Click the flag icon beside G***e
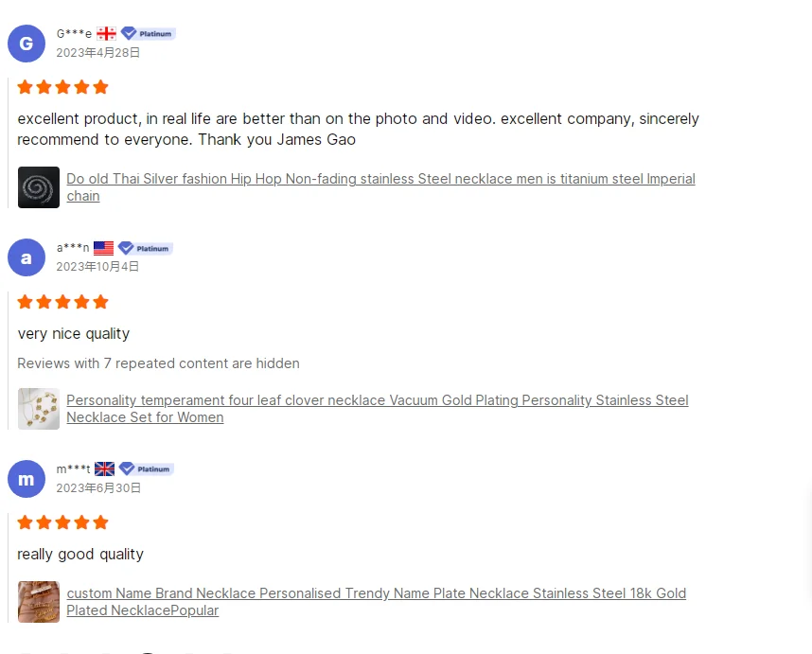812x654 pixels. click(106, 34)
